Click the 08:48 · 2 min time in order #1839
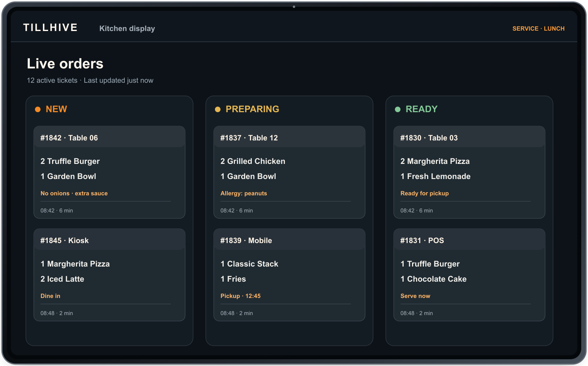Screen dimensions: 588x366 (x=237, y=313)
